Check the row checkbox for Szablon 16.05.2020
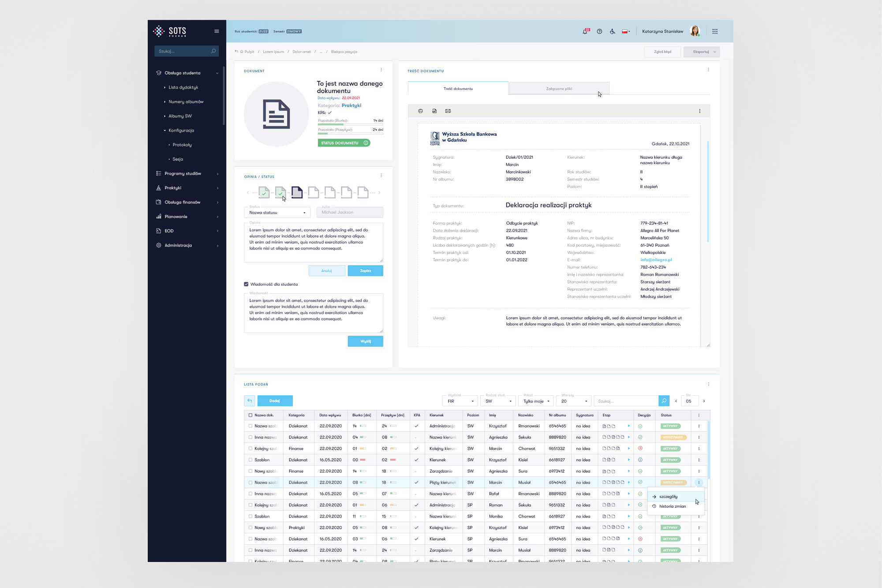The height and width of the screenshot is (588, 882). 250,460
